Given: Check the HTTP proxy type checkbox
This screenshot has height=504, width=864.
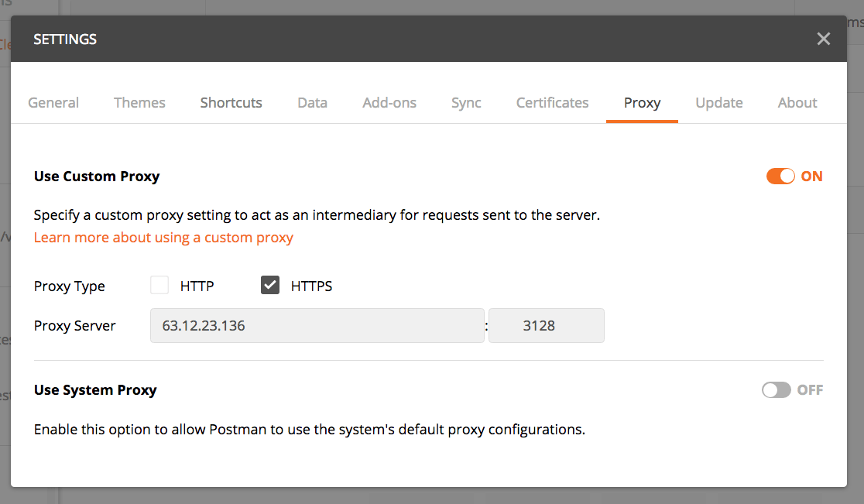Looking at the screenshot, I should pyautogui.click(x=159, y=286).
